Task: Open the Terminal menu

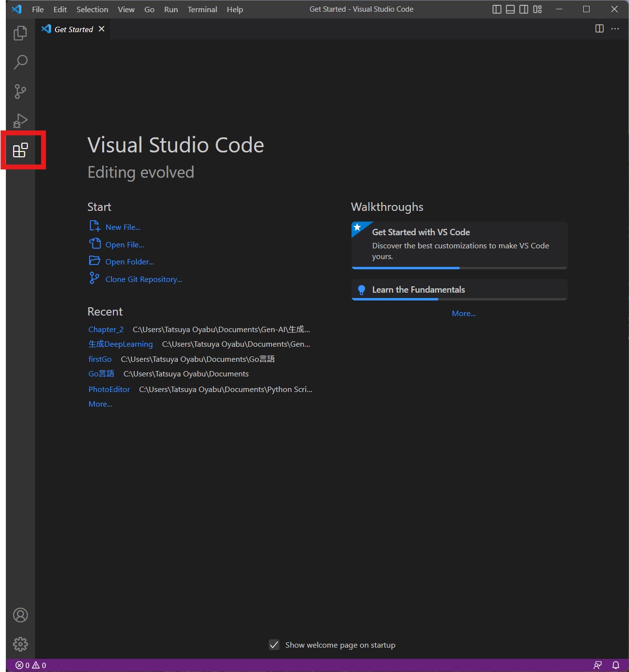Action: (202, 9)
